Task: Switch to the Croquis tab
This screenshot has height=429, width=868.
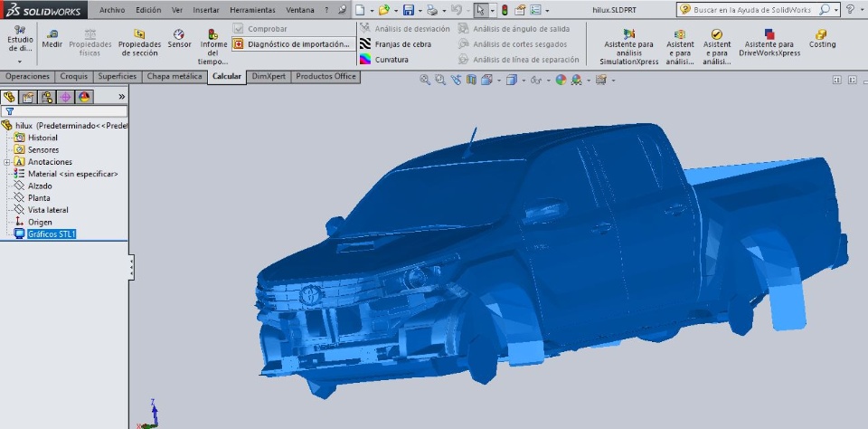Action: (x=73, y=77)
